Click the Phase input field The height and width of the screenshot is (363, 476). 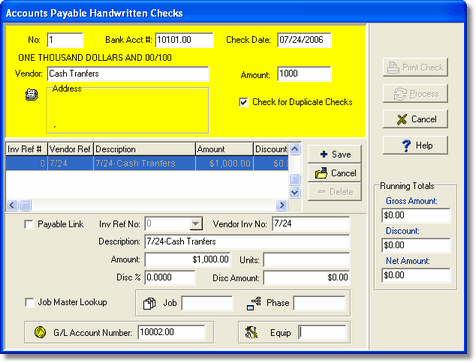click(x=319, y=303)
